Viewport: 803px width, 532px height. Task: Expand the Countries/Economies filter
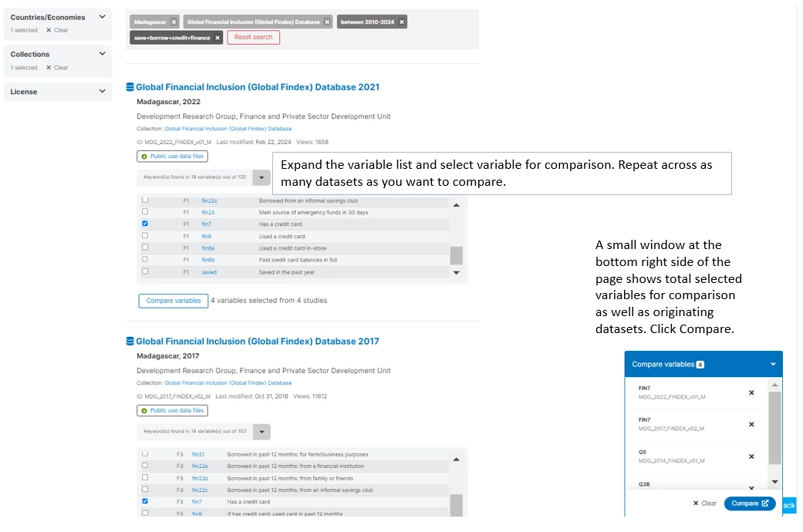tap(103, 17)
